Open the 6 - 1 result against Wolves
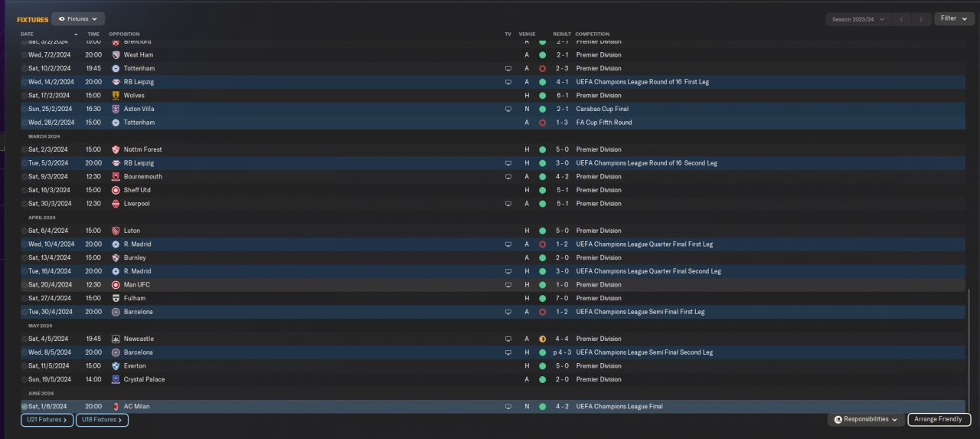This screenshot has height=439, width=980. 562,96
